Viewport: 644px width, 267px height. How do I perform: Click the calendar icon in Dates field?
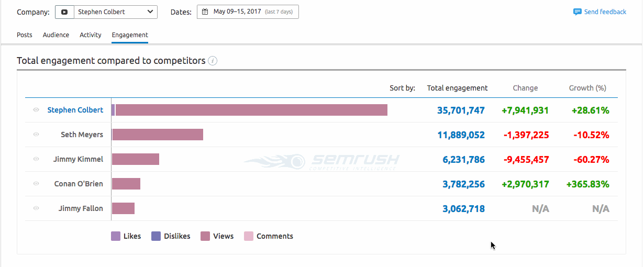(x=205, y=12)
